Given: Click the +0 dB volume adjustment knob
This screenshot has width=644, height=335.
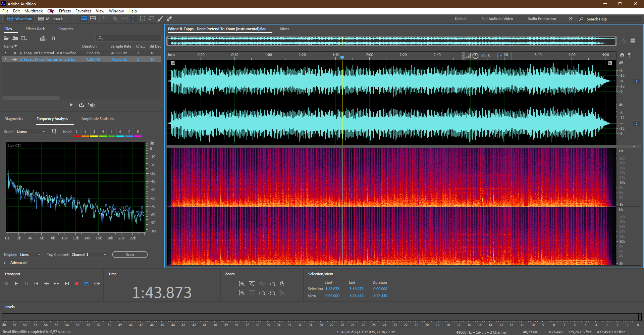Looking at the screenshot, I should click(x=475, y=56).
